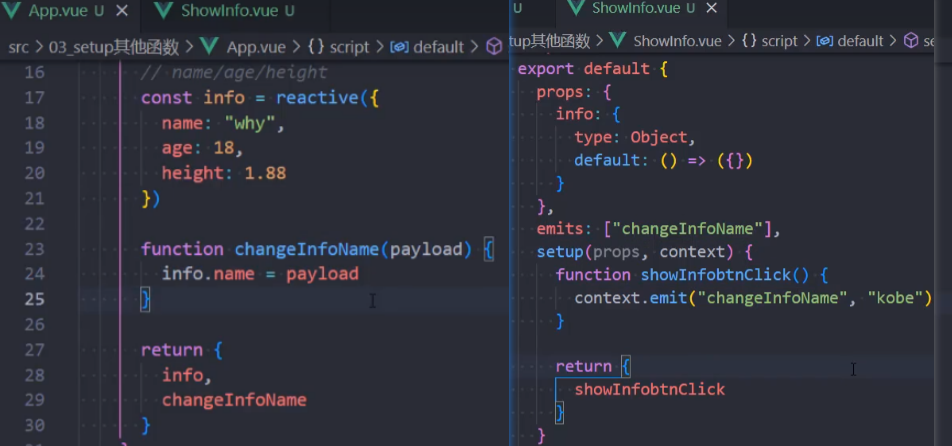Click the "return {" statement in ShowInfo.vue
This screenshot has height=446, width=952.
[593, 367]
